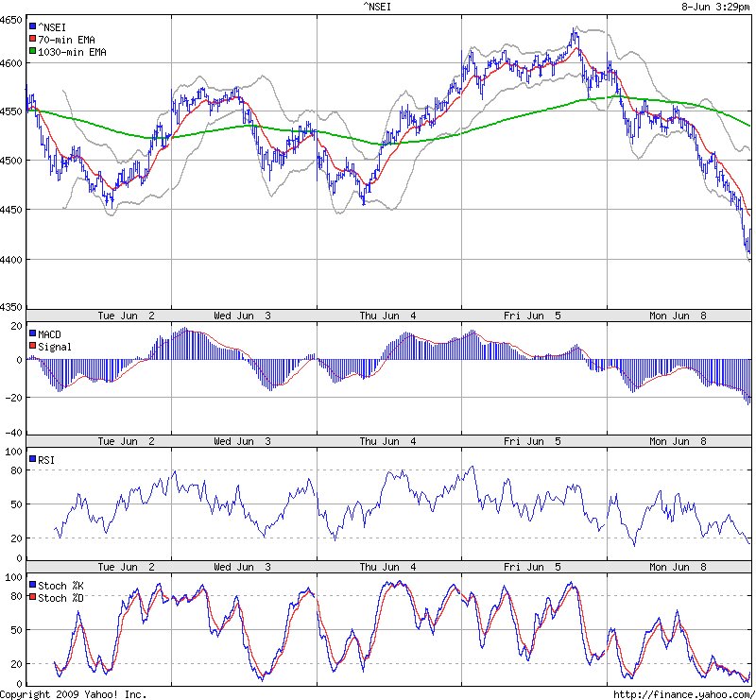Toggle the Stoch %K plot on or off
756x700 pixels.
[x=32, y=585]
